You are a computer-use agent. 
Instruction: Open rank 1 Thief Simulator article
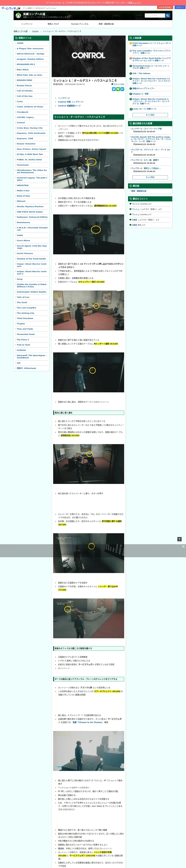[151, 44]
